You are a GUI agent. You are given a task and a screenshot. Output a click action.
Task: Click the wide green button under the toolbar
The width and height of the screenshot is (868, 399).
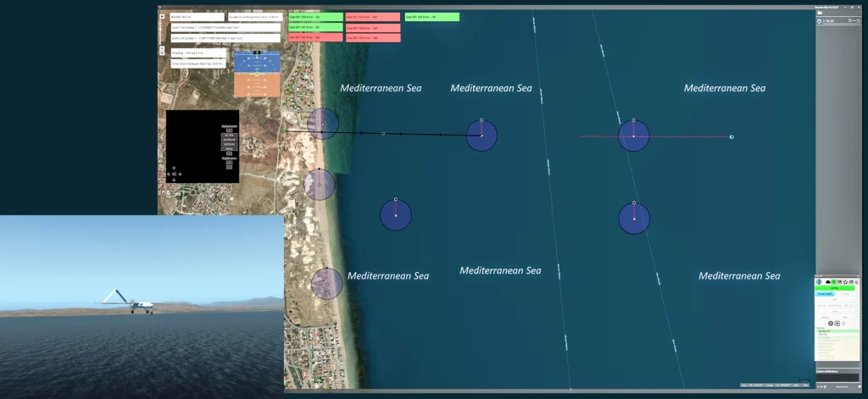[x=835, y=288]
